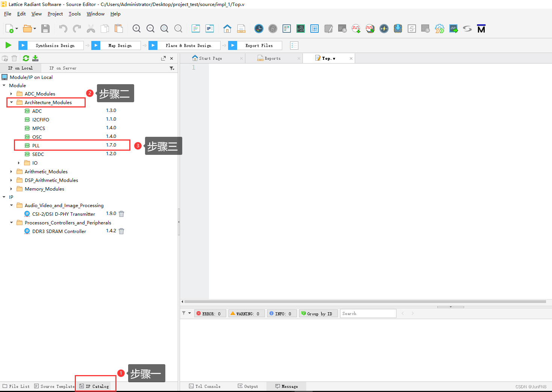The height and width of the screenshot is (392, 552).
Task: Click the editor horizontal scrollbar
Action: (x=364, y=301)
